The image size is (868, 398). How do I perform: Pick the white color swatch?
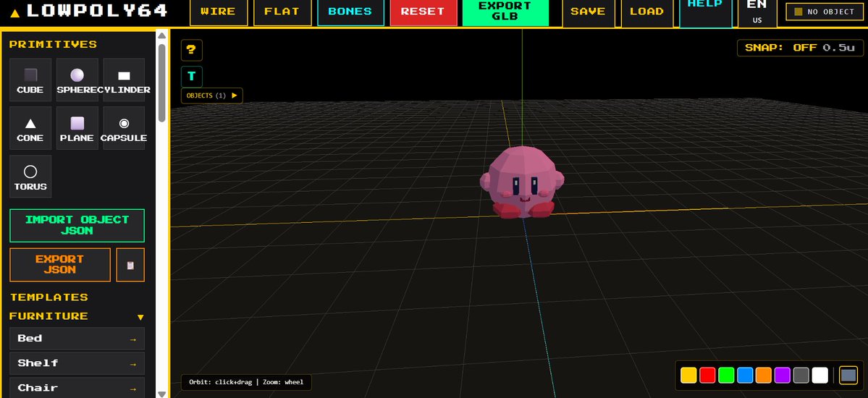point(819,376)
